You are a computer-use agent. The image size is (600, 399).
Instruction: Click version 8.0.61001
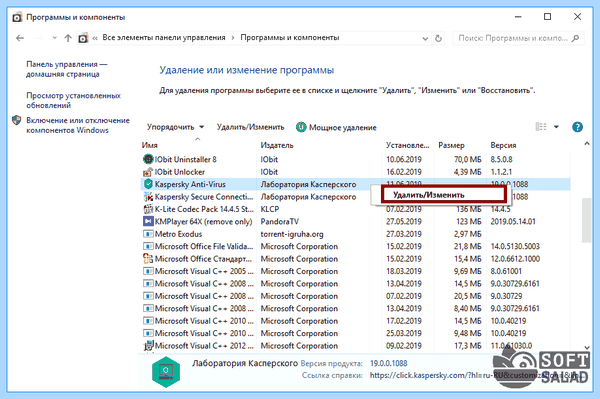pyautogui.click(x=506, y=271)
